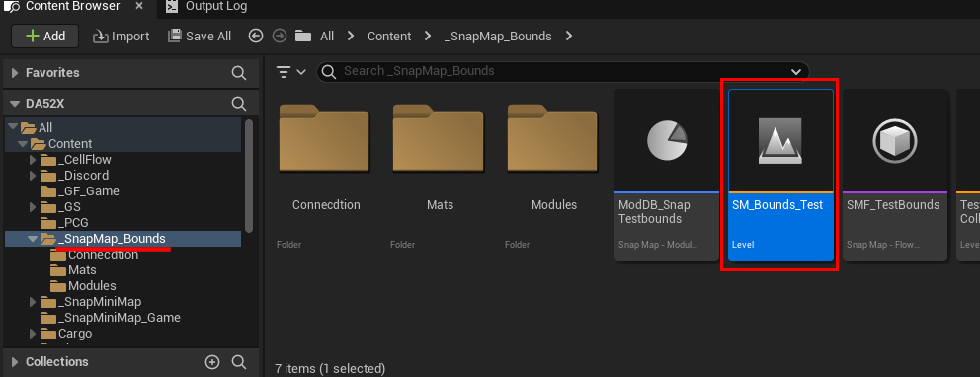Go back in folder history
Screen dimensions: 980x377
coord(255,37)
